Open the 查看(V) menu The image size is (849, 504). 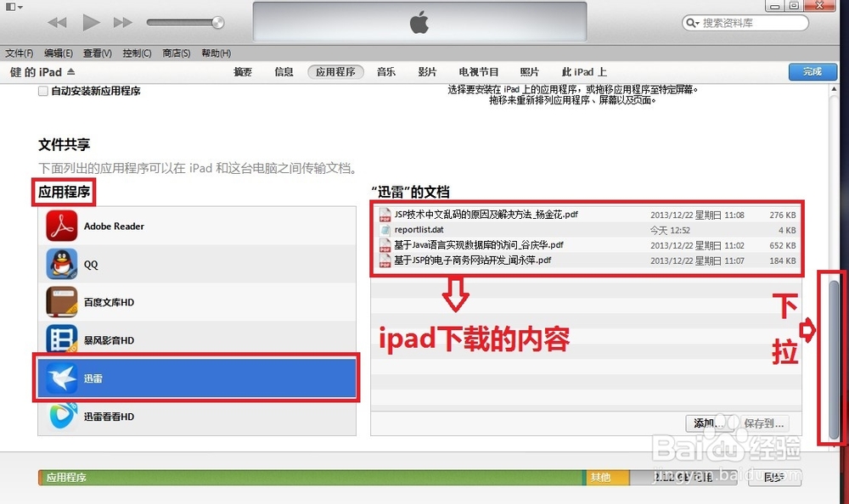pos(98,53)
